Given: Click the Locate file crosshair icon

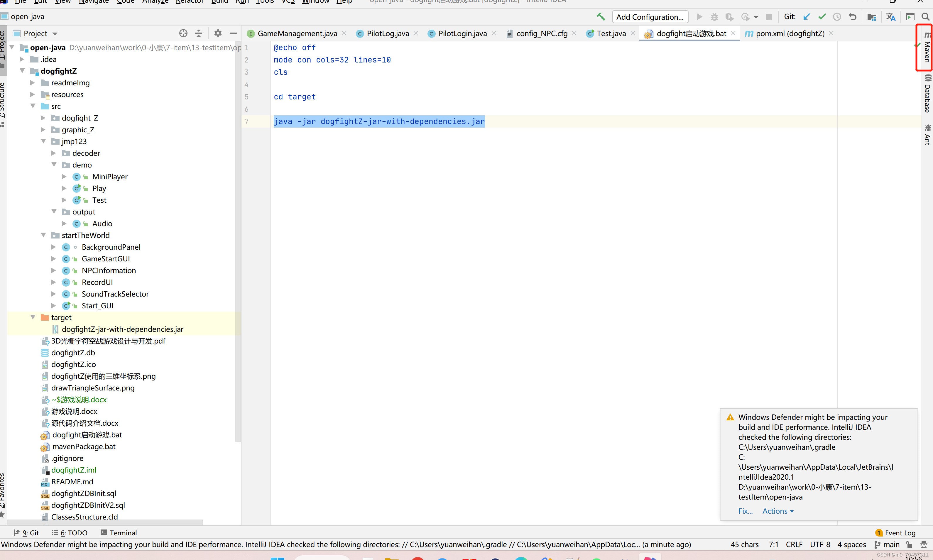Looking at the screenshot, I should tap(183, 33).
